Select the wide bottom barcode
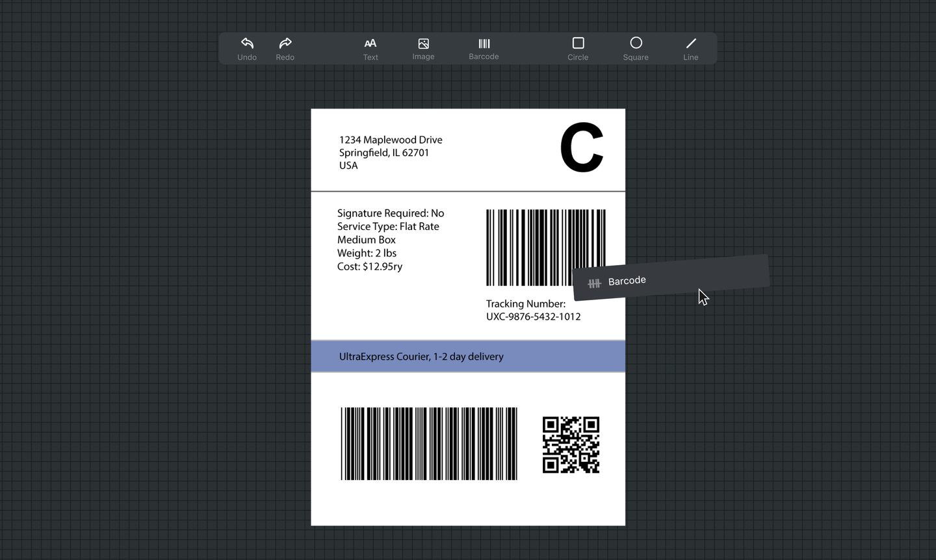This screenshot has height=560, width=936. (429, 444)
